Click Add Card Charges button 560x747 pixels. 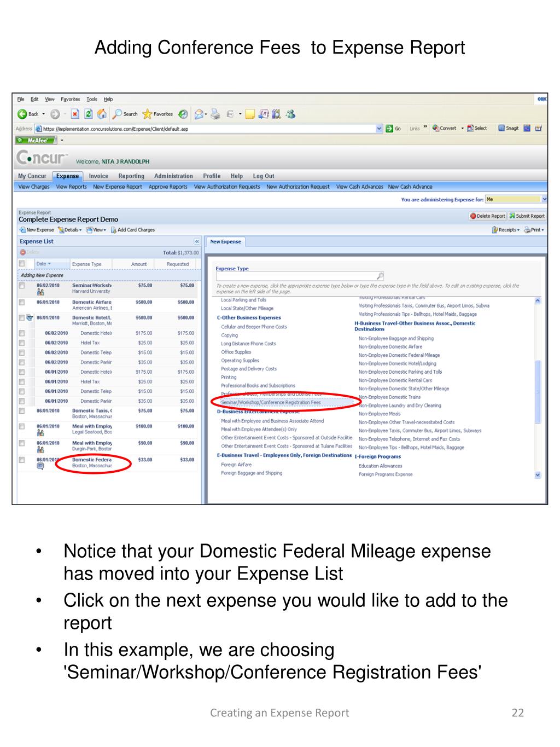(x=133, y=230)
